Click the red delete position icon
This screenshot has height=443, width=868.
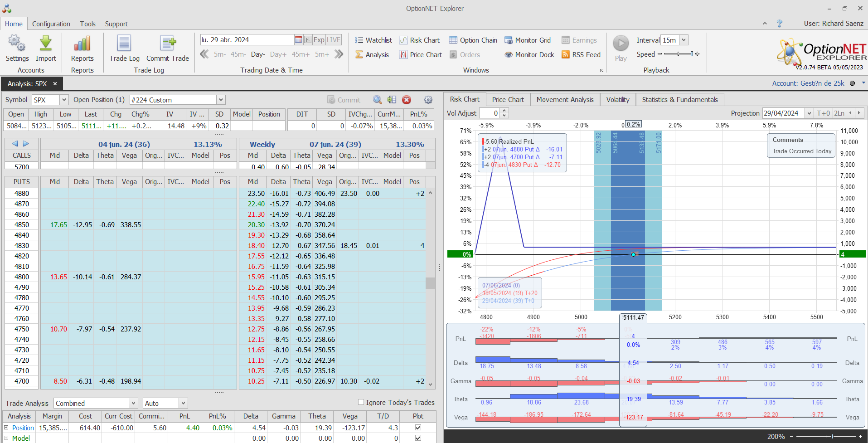(407, 100)
